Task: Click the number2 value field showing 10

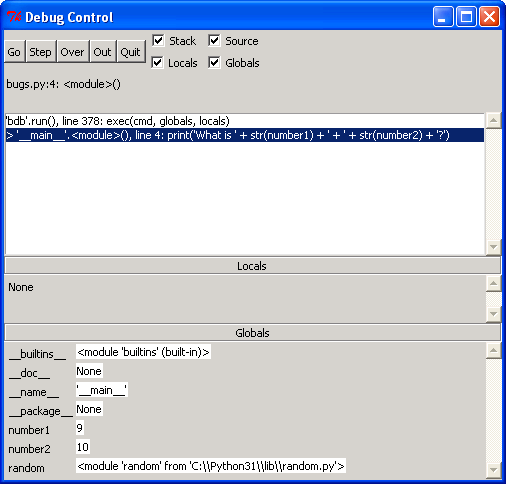Action: [x=83, y=447]
